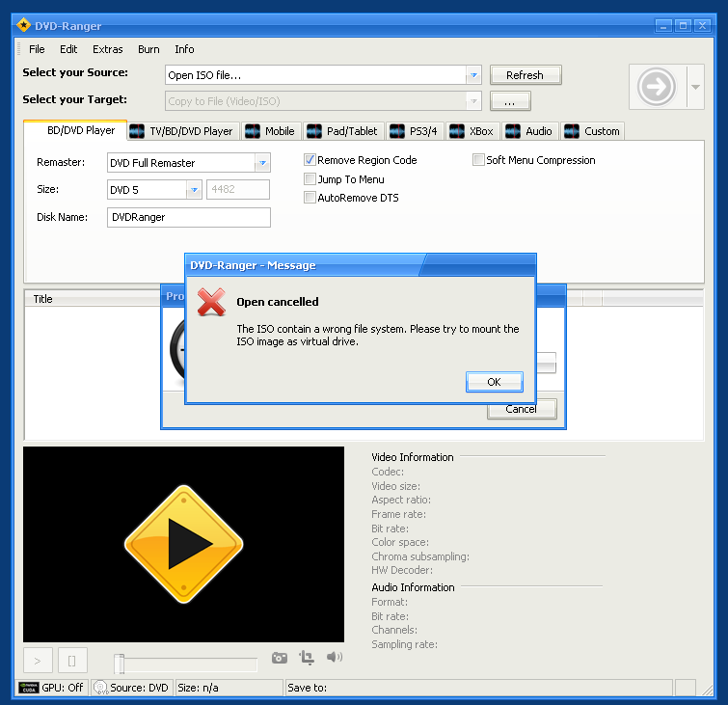Open the target selection dropdown
This screenshot has width=728, height=705.
coord(473,101)
